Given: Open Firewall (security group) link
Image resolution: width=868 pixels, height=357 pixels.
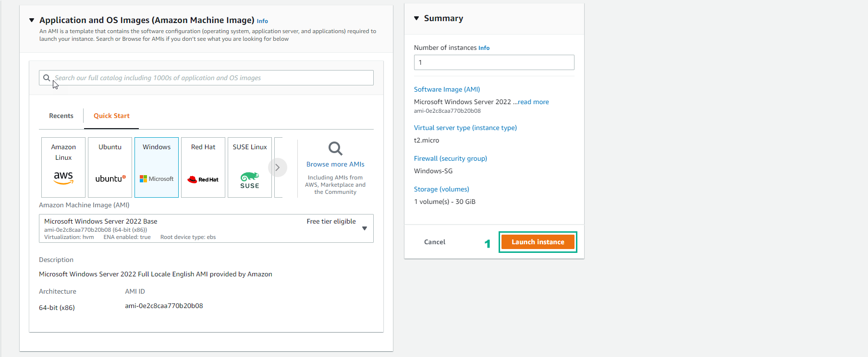Looking at the screenshot, I should 450,158.
